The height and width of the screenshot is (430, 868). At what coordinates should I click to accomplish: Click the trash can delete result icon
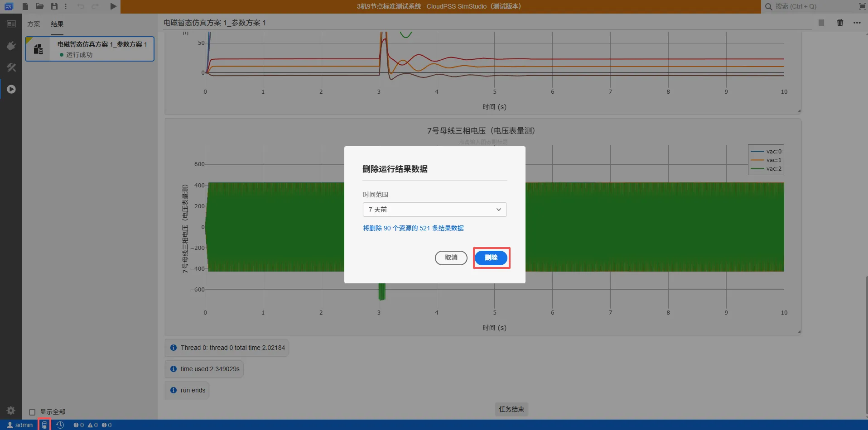(x=840, y=23)
